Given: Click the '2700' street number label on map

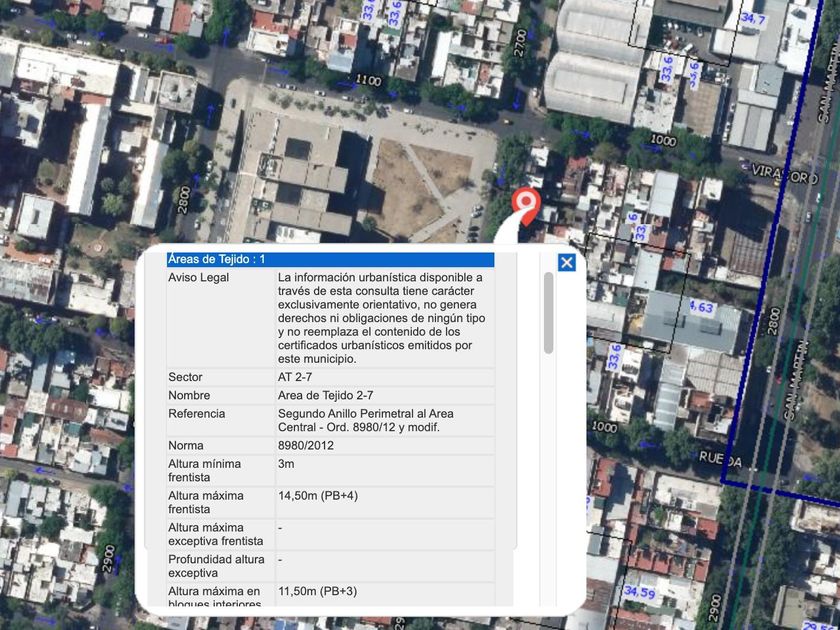Looking at the screenshot, I should coord(520,43).
